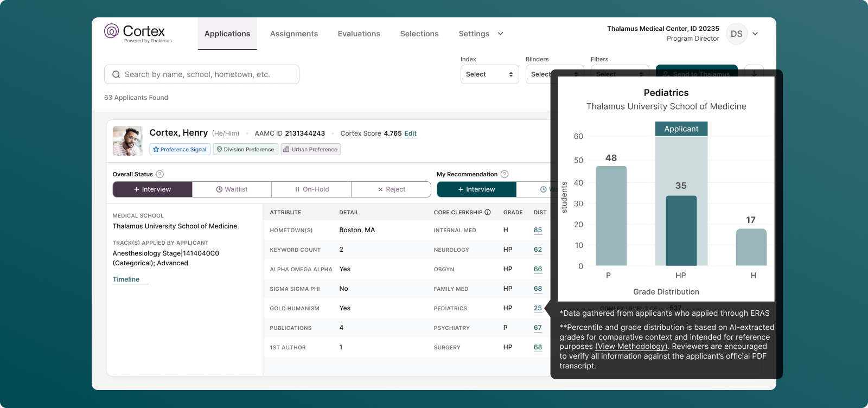This screenshot has height=408, width=868.
Task: Click Thalamus University School of Medicine text
Action: pyautogui.click(x=175, y=226)
